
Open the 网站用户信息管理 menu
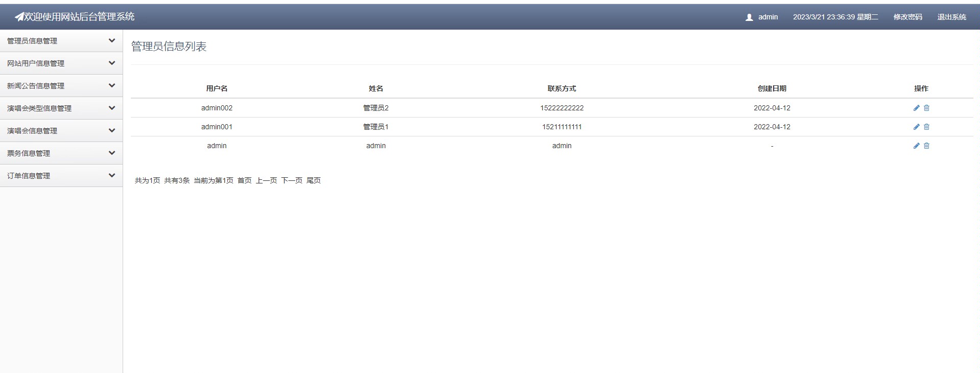61,63
